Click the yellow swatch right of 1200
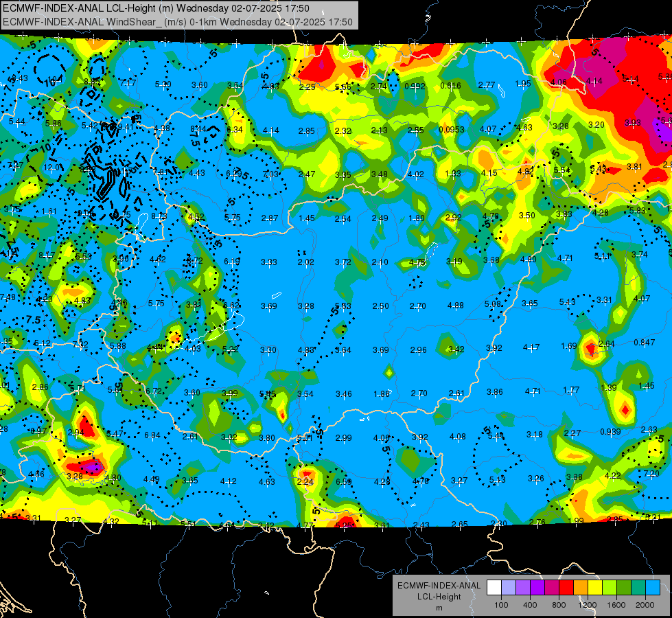This screenshot has width=672, height=618. pos(595,588)
